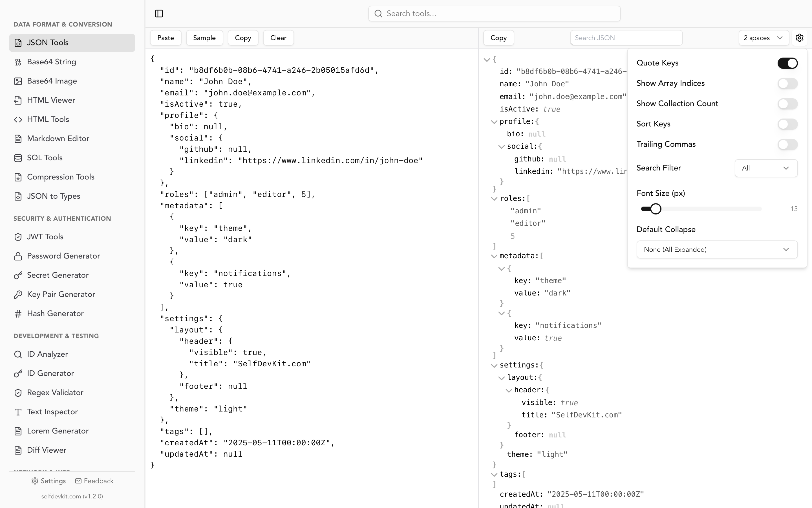Enable Show Collection Count toggle
The width and height of the screenshot is (812, 508).
click(x=787, y=104)
